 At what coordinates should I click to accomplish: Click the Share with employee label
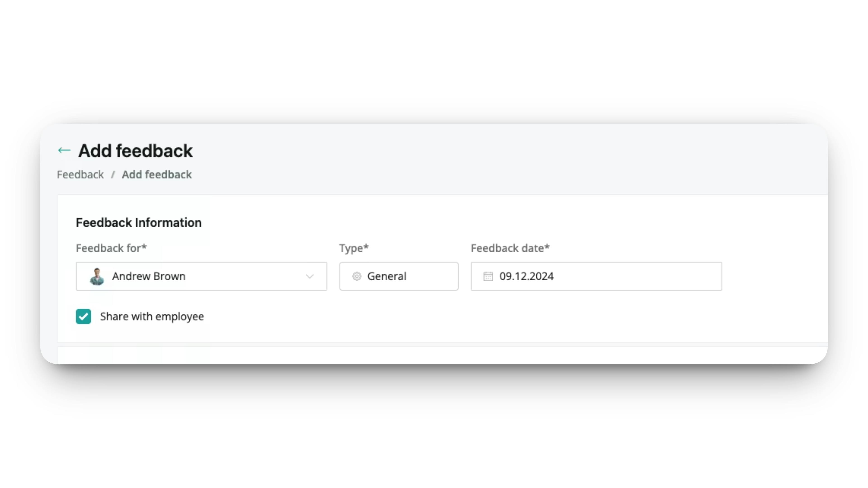[x=152, y=316]
